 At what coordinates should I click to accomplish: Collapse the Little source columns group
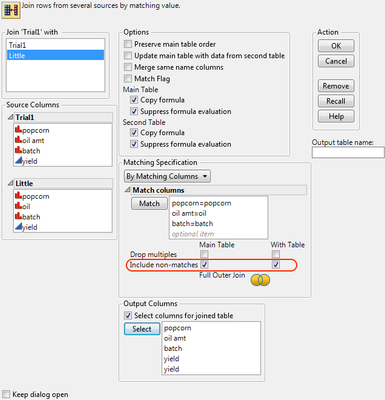(11, 183)
